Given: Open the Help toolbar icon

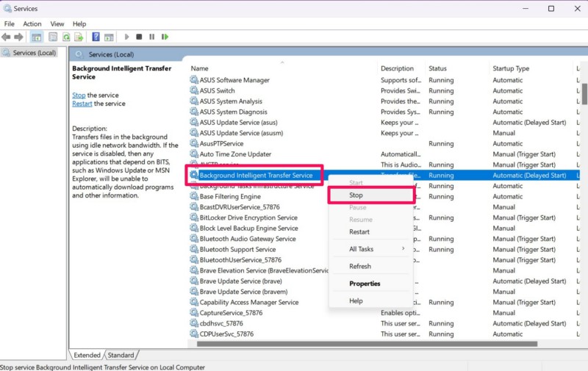Looking at the screenshot, I should tap(96, 37).
